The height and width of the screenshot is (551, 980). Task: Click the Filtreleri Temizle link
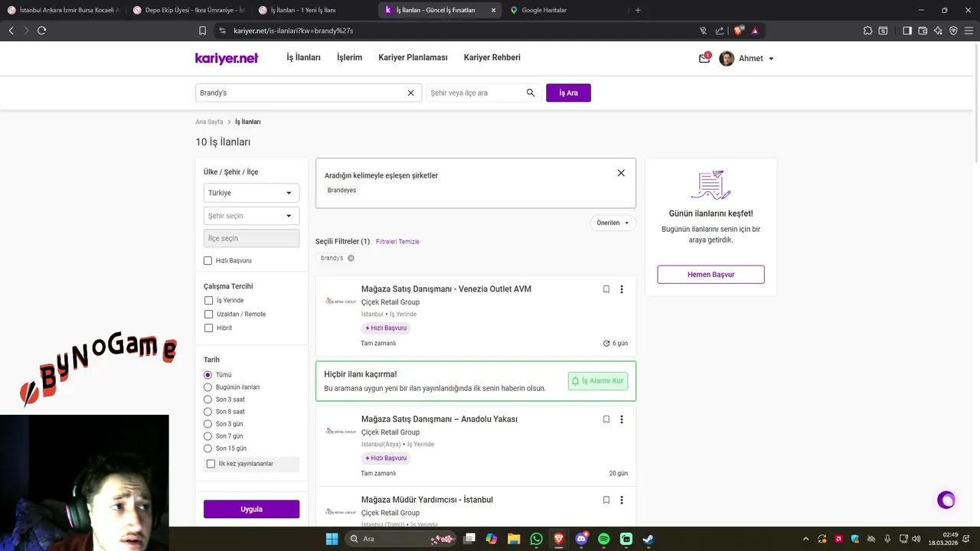pos(397,242)
